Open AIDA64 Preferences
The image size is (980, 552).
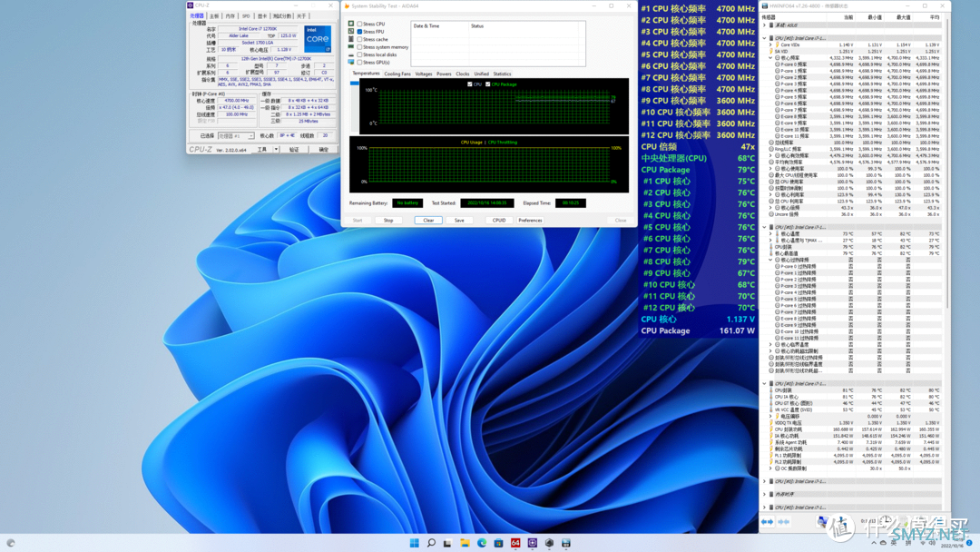pyautogui.click(x=530, y=220)
